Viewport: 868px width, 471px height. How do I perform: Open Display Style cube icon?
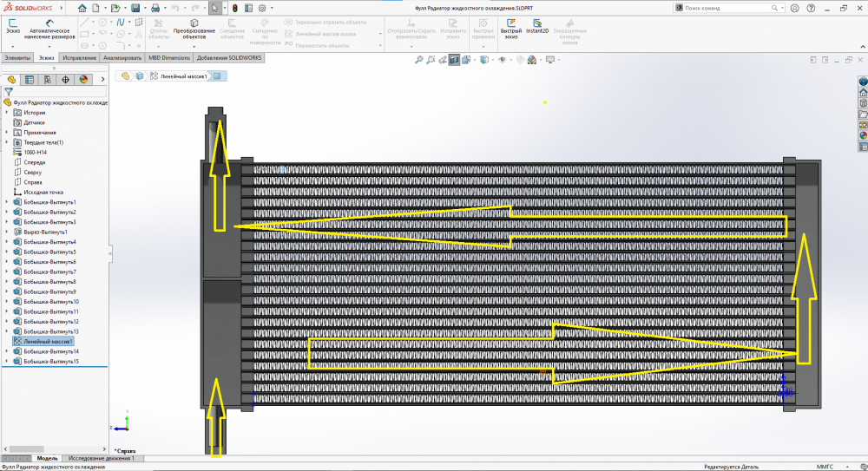(x=484, y=60)
